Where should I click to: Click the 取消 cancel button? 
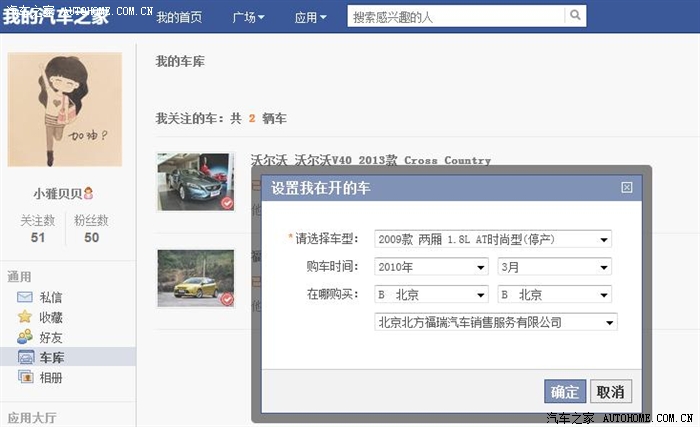[x=610, y=391]
